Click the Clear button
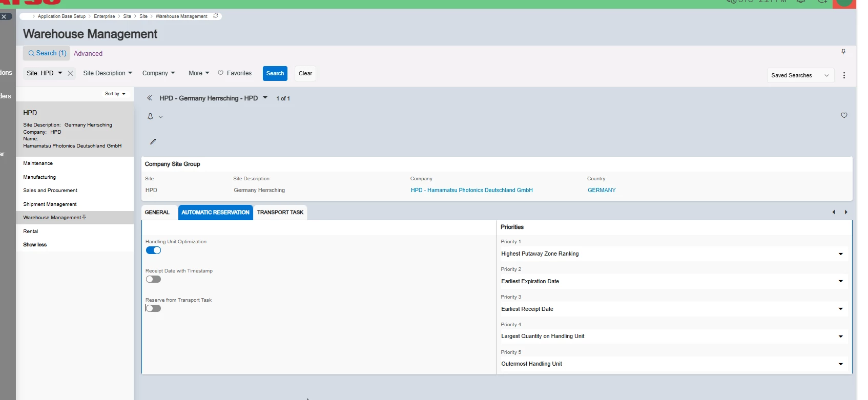This screenshot has height=400, width=868. point(305,73)
